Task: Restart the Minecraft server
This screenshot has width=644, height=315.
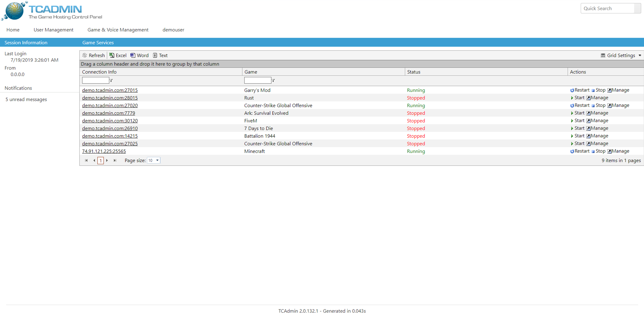Action: [580, 151]
